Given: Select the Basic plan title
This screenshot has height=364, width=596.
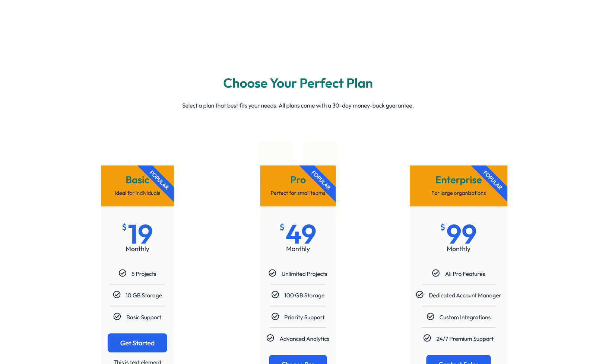Looking at the screenshot, I should (137, 180).
